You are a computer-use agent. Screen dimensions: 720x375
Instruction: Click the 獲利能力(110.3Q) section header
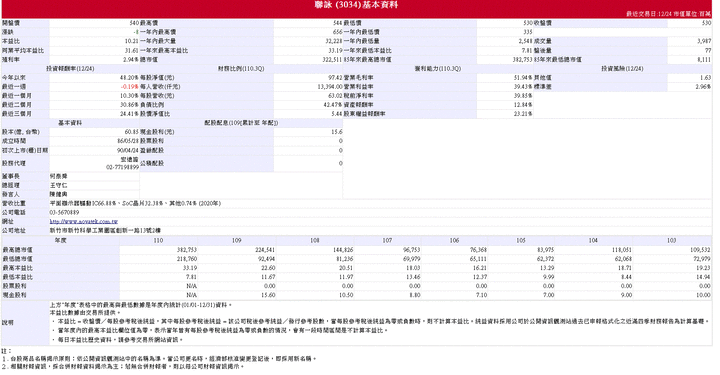[x=438, y=68]
